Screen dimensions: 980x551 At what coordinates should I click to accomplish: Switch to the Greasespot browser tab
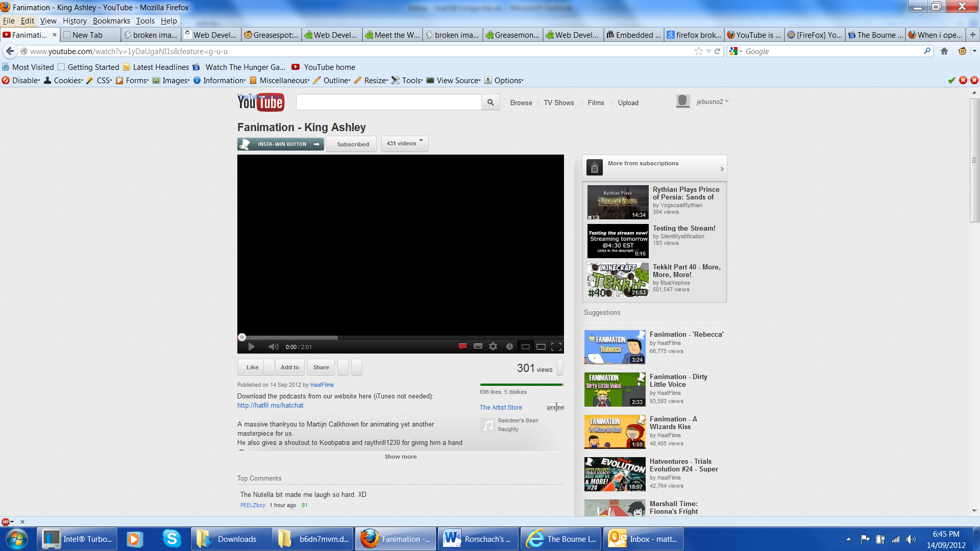(272, 35)
